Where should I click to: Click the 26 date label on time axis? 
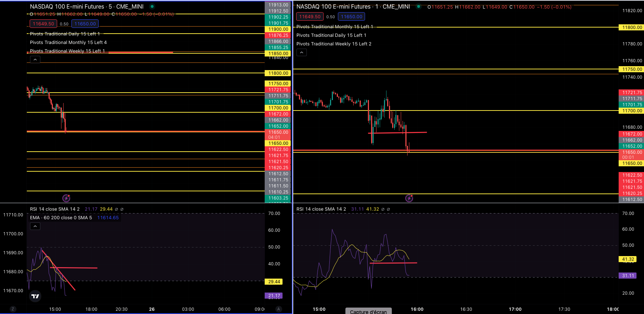(x=152, y=309)
